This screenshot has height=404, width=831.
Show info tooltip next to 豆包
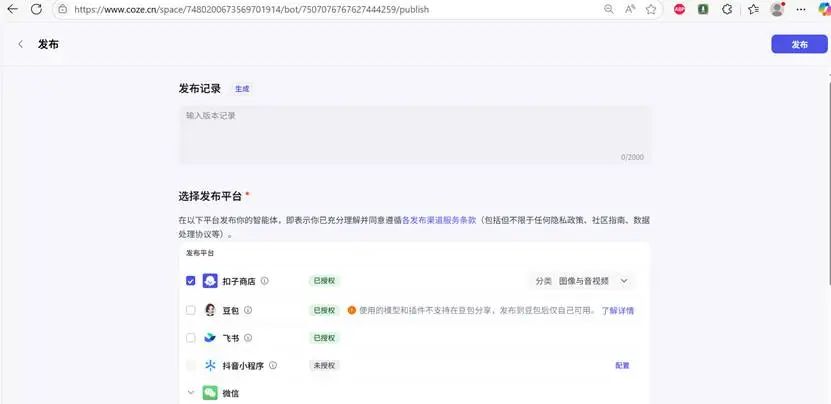pyautogui.click(x=247, y=310)
